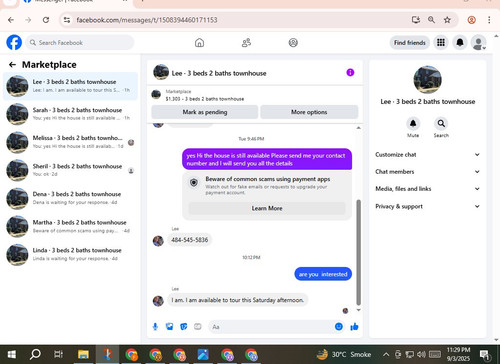
Task: Expand Chat members section
Action: pos(427,172)
